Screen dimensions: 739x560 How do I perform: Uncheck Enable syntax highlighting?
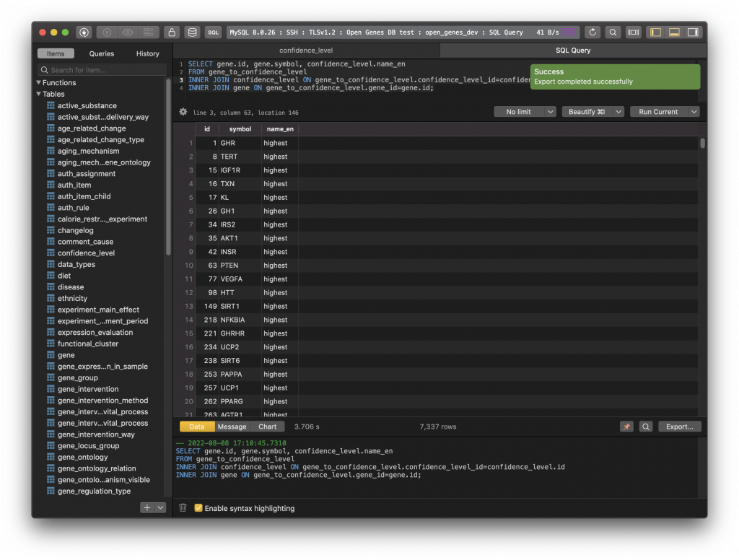tap(198, 508)
